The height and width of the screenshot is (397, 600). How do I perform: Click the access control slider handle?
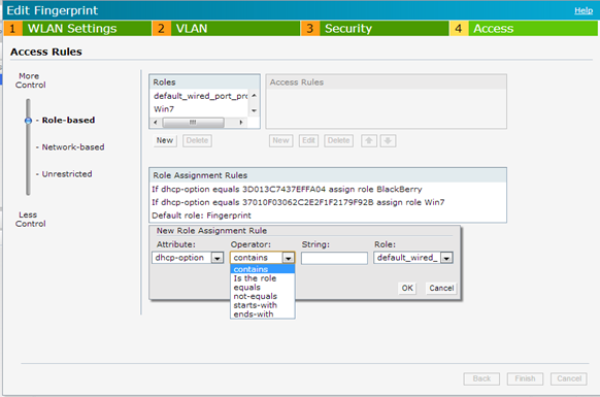[28, 121]
